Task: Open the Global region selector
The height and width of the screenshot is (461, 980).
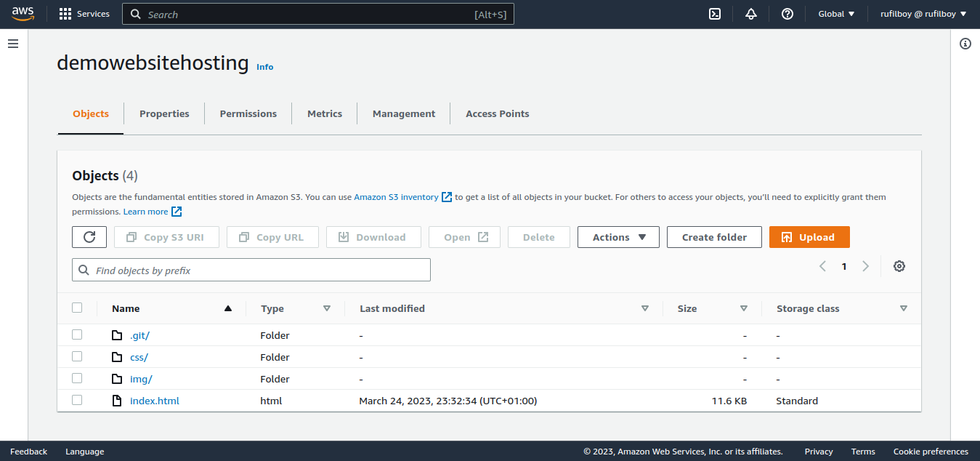Action: pyautogui.click(x=837, y=14)
